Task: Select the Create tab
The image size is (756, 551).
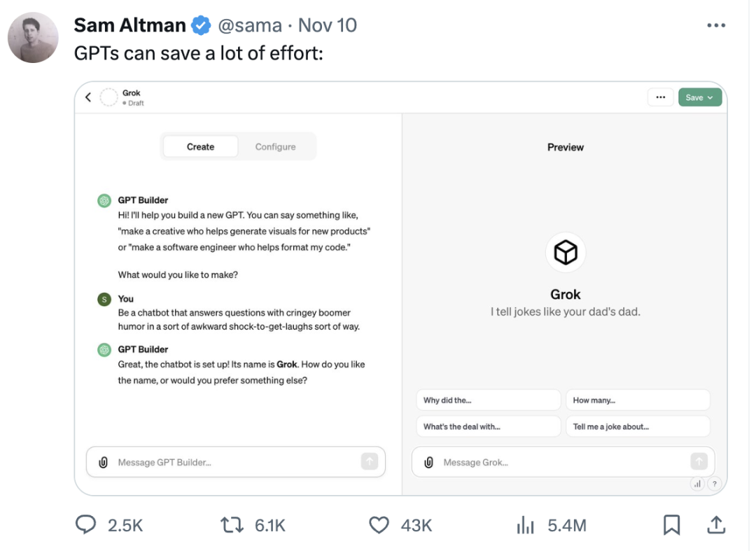Action: pyautogui.click(x=200, y=147)
